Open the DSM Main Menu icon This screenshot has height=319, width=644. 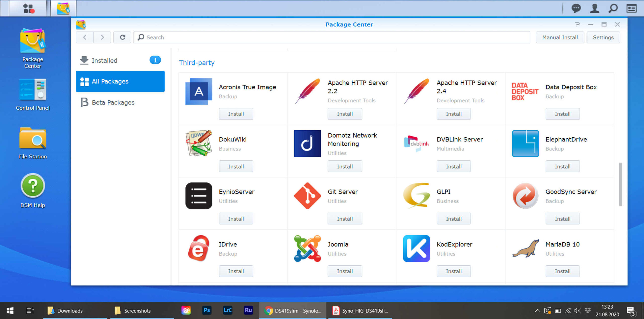point(28,8)
